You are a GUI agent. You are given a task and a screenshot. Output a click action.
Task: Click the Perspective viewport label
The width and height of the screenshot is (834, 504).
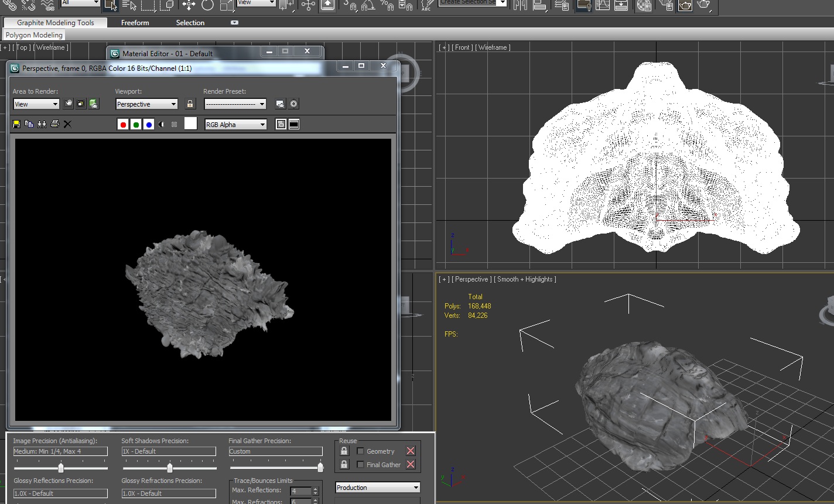[471, 279]
